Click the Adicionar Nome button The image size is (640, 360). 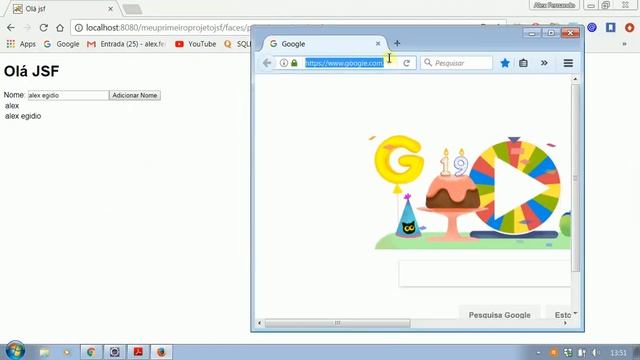(x=135, y=95)
